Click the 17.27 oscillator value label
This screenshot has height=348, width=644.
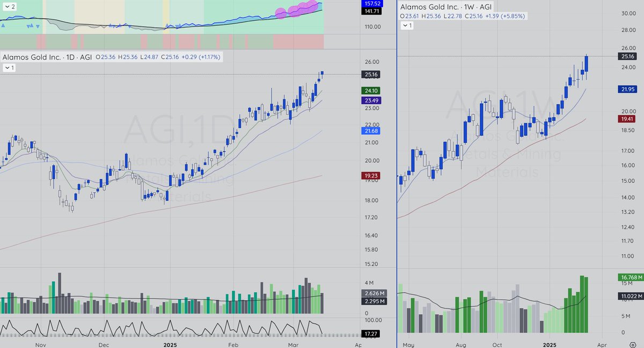372,334
